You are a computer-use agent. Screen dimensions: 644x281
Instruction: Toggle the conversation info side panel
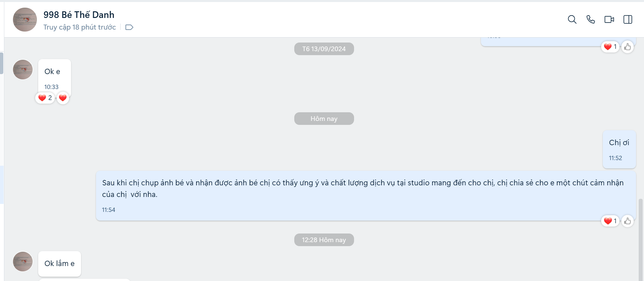pyautogui.click(x=628, y=20)
